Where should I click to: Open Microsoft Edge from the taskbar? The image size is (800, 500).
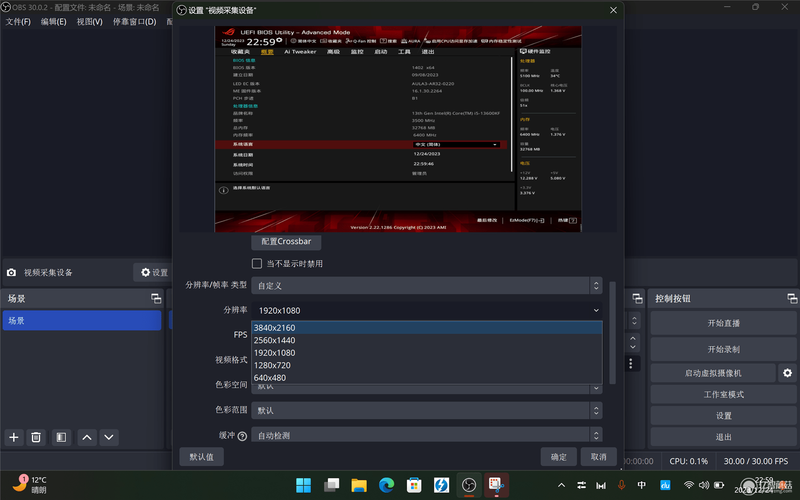pos(386,485)
